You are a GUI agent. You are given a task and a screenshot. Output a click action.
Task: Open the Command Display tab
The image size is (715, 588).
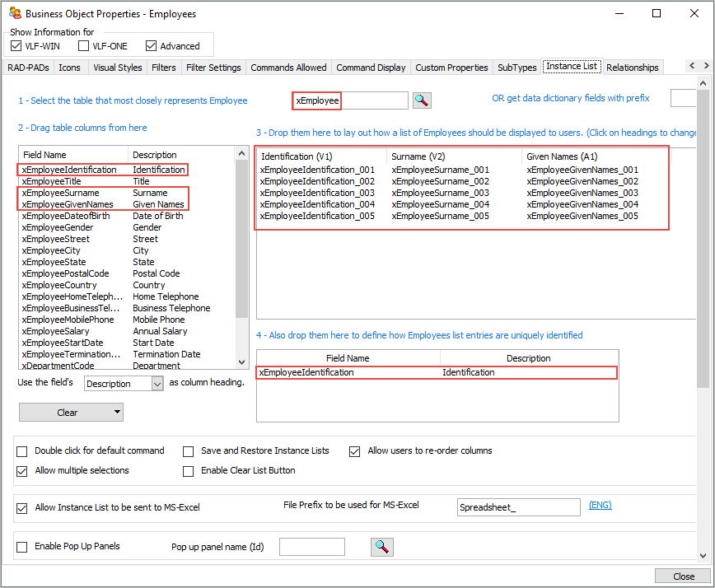click(x=371, y=68)
